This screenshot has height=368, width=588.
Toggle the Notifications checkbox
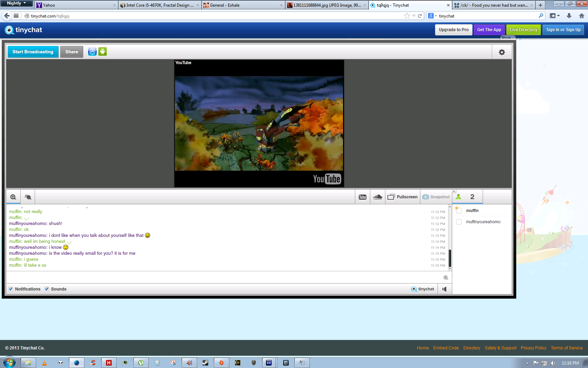tap(11, 289)
